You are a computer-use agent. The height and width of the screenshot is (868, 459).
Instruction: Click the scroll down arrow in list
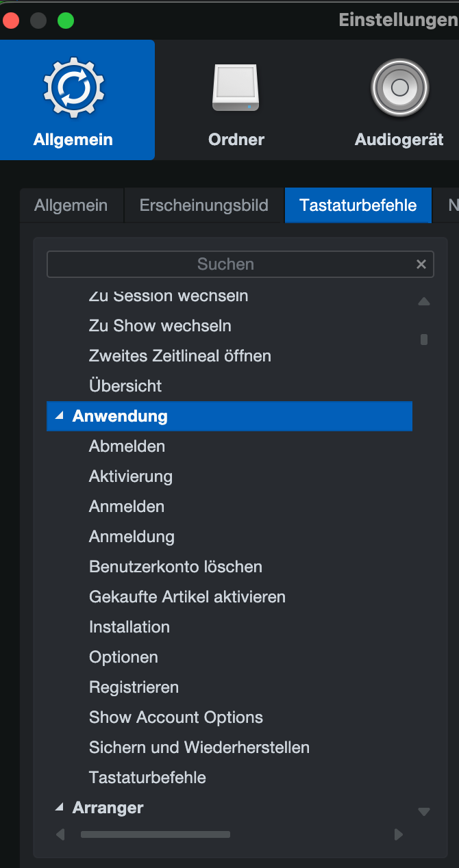tap(424, 812)
